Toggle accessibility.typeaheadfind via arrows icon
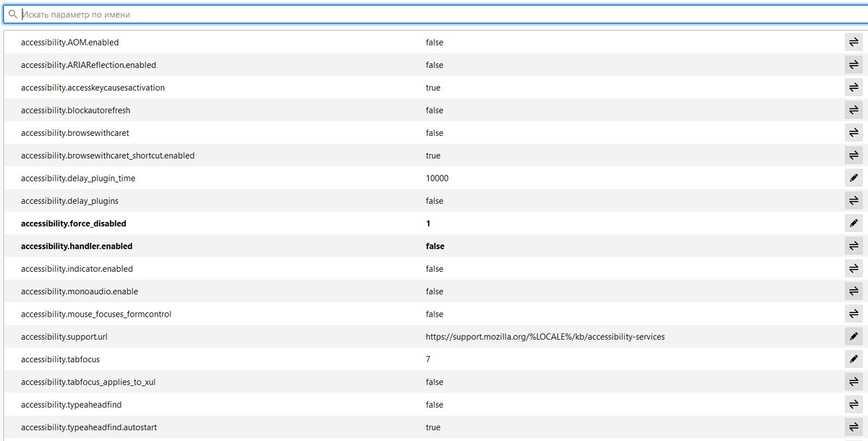868x441 pixels. pyautogui.click(x=854, y=405)
